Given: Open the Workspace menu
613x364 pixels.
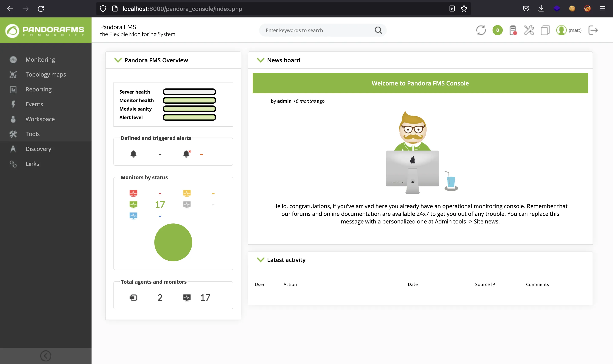Looking at the screenshot, I should [x=46, y=119].
